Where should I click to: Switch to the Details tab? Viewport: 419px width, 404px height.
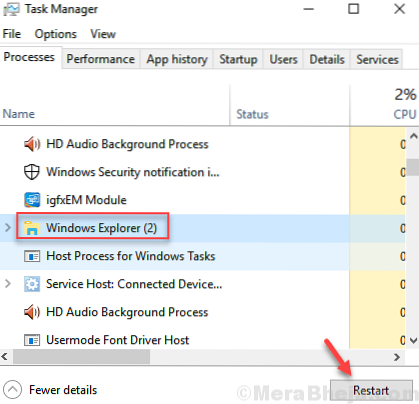coord(327,59)
